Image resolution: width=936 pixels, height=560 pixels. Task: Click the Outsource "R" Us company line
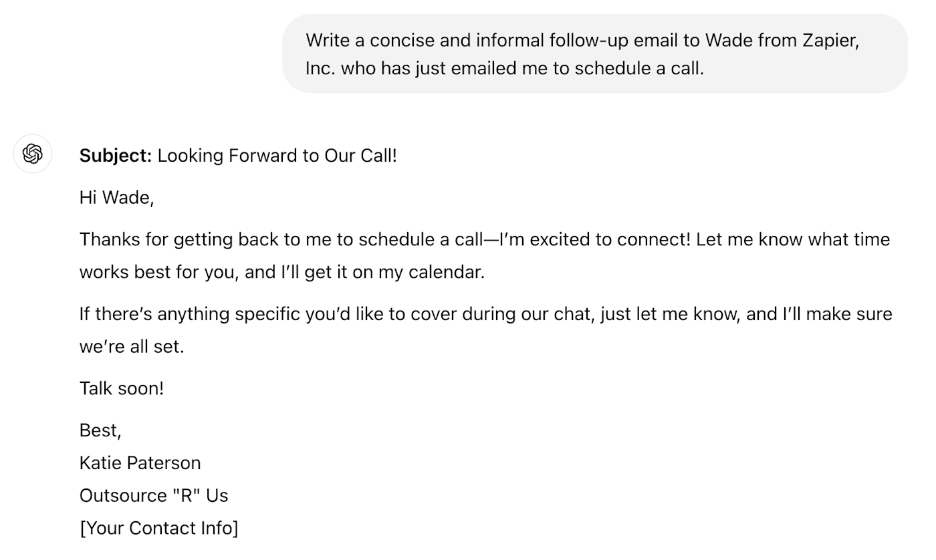tap(154, 496)
